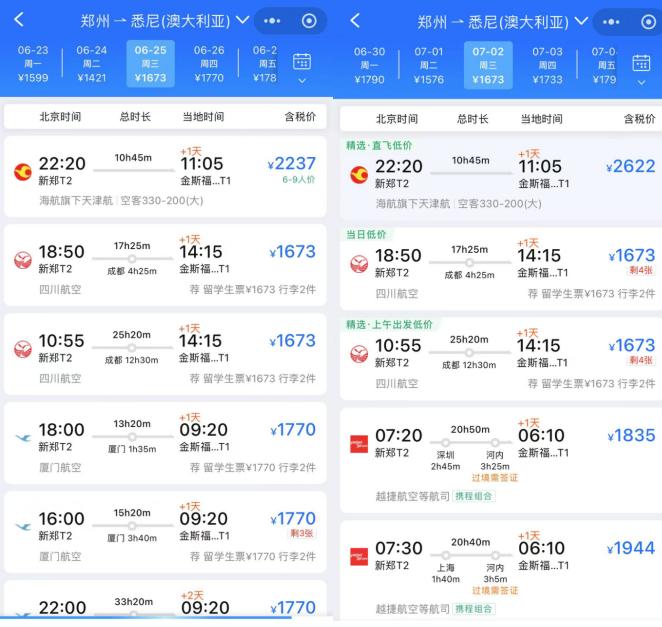Select the 07-01 Tuesday ¥1576 date tab
Screen dimensions: 662x627
428,64
